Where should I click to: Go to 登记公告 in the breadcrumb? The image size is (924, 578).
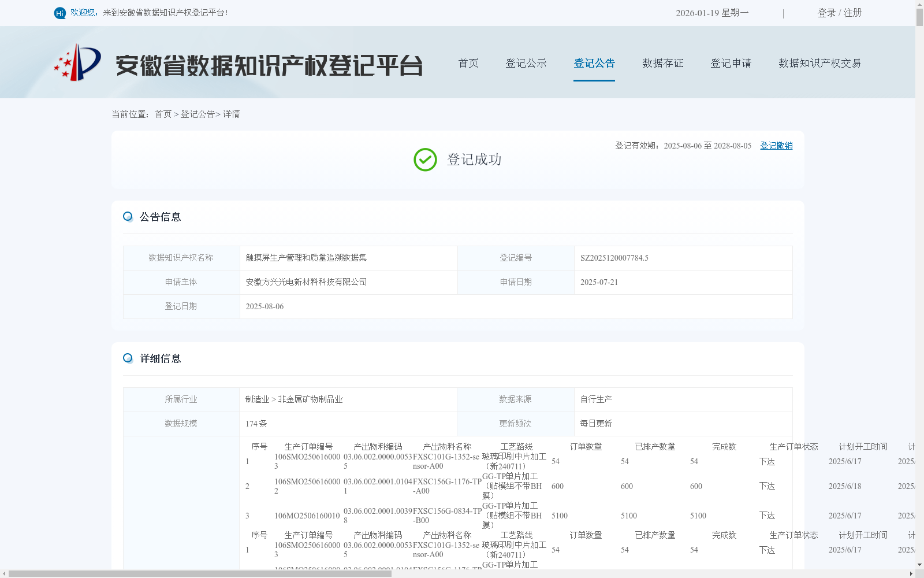click(x=198, y=114)
